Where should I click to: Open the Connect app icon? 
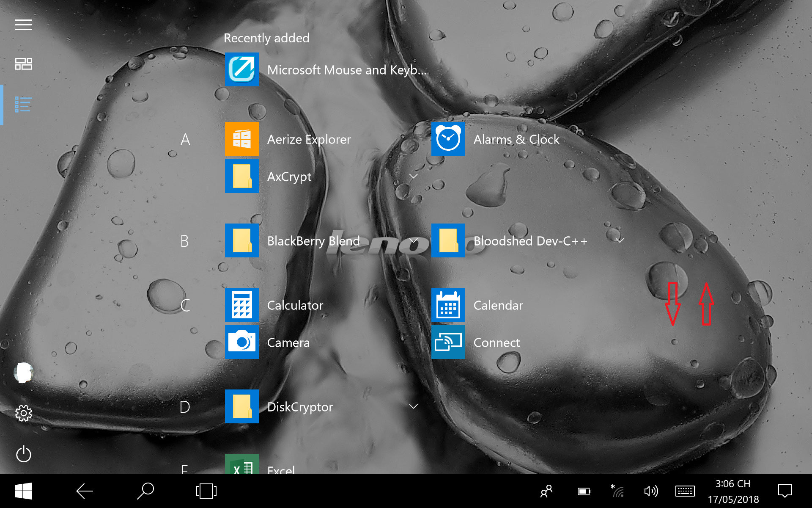click(x=448, y=342)
